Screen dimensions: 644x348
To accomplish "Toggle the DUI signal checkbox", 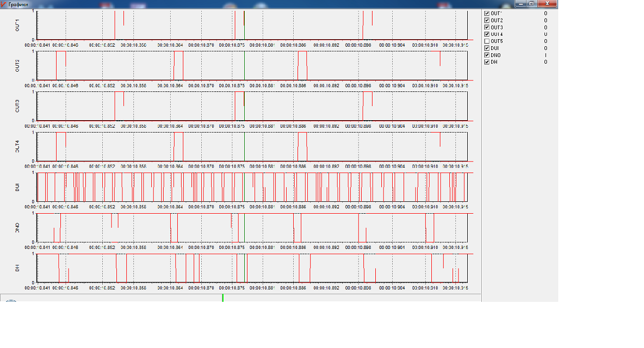I will pos(487,48).
